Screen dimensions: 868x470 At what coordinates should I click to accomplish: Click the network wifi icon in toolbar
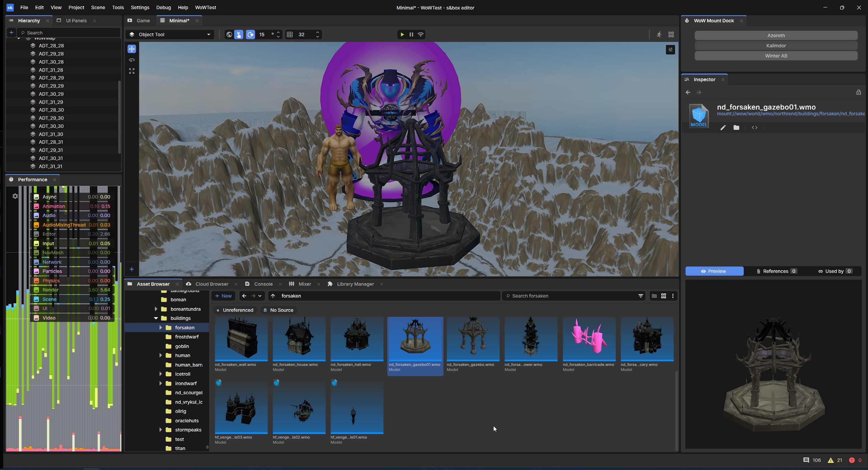click(x=421, y=34)
